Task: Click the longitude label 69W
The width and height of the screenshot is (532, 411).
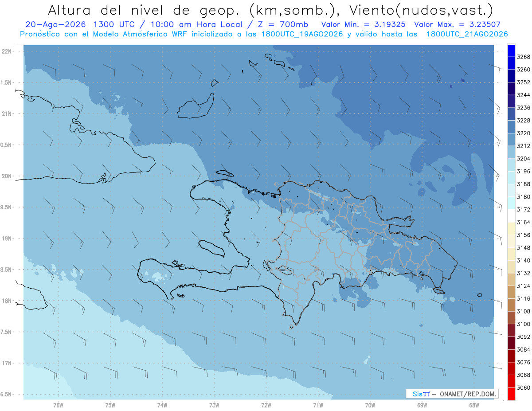Action: [x=422, y=405]
